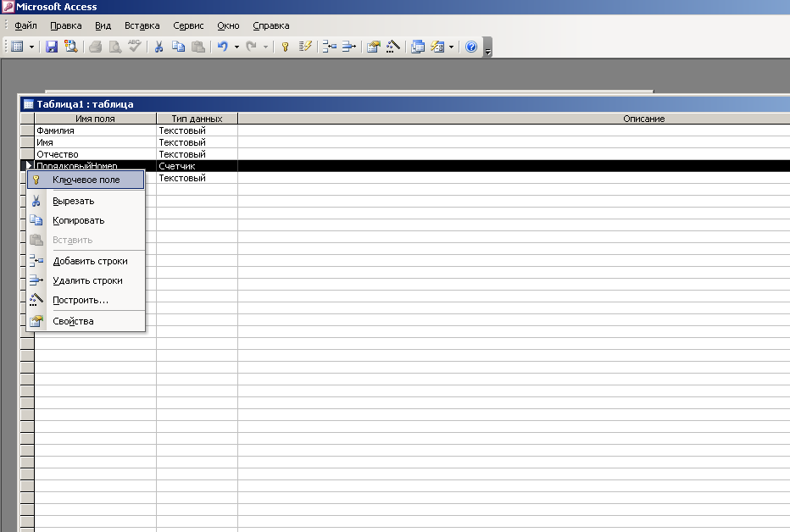Click the Описание column header
The height and width of the screenshot is (532, 790).
[x=514, y=119]
